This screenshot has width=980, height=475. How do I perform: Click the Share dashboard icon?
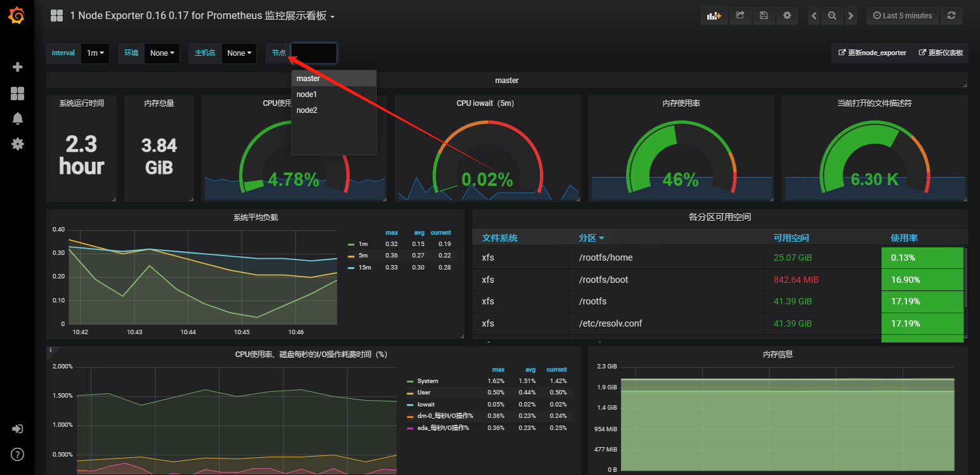click(740, 16)
